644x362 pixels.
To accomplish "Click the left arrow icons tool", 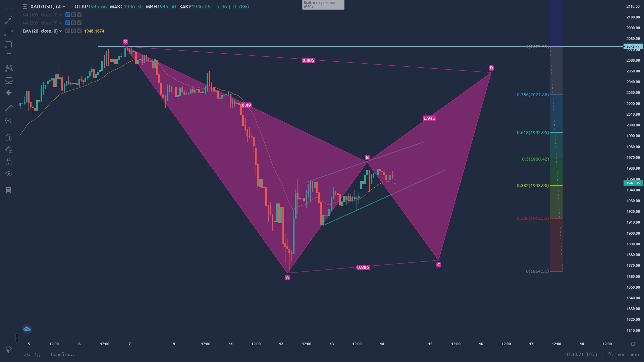I will (9, 93).
